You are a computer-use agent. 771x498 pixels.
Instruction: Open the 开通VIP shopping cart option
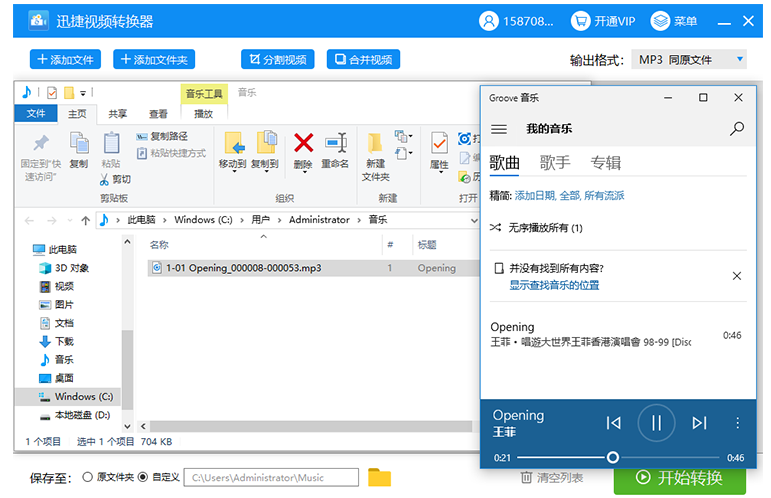[x=603, y=21]
